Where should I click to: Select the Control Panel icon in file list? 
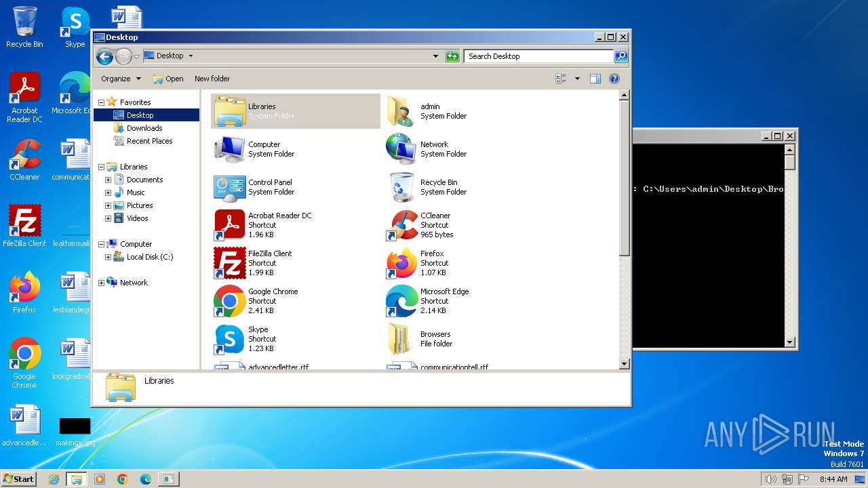(230, 187)
